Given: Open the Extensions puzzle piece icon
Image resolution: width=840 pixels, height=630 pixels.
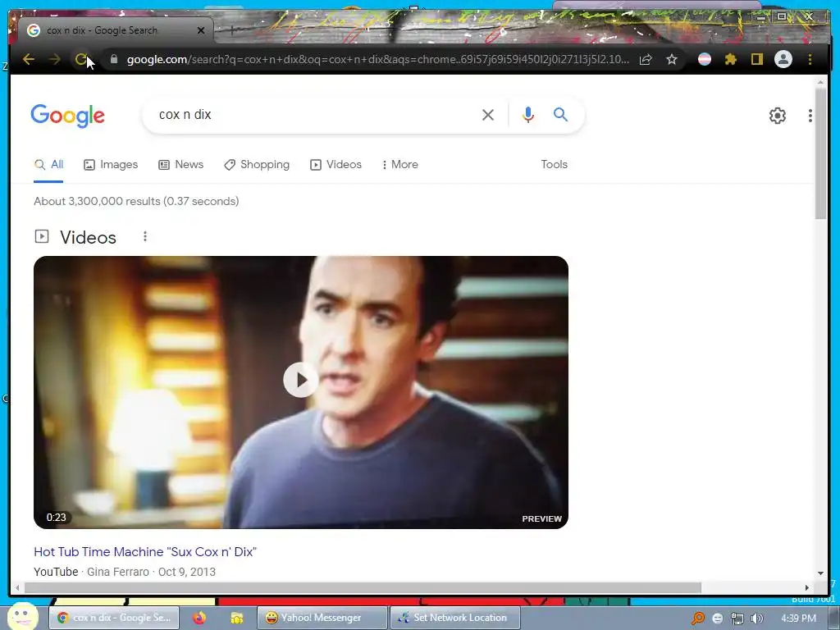Looking at the screenshot, I should point(731,59).
